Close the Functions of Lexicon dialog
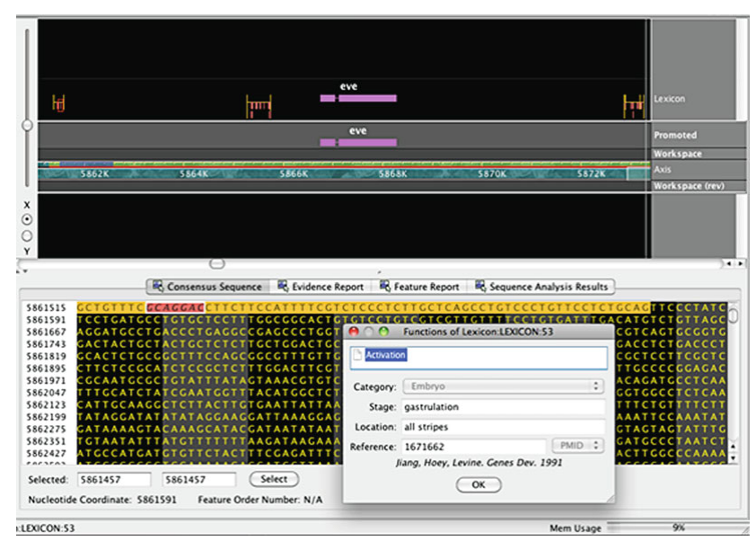This screenshot has width=756, height=541. point(354,332)
